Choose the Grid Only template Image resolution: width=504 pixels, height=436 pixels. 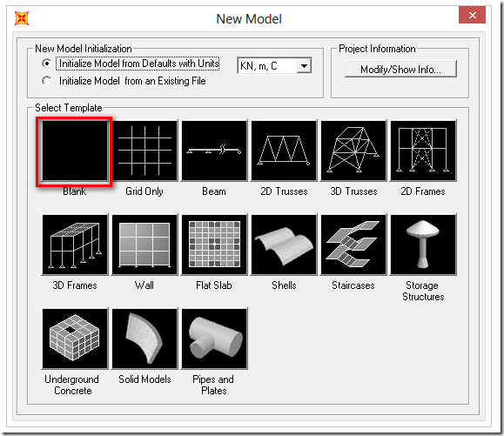(x=144, y=151)
